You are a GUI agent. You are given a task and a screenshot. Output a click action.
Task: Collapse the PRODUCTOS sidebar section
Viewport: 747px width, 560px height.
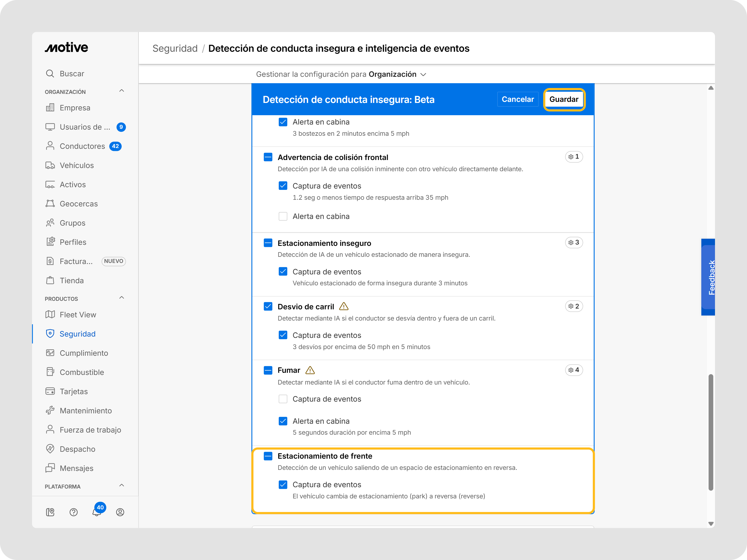(122, 298)
